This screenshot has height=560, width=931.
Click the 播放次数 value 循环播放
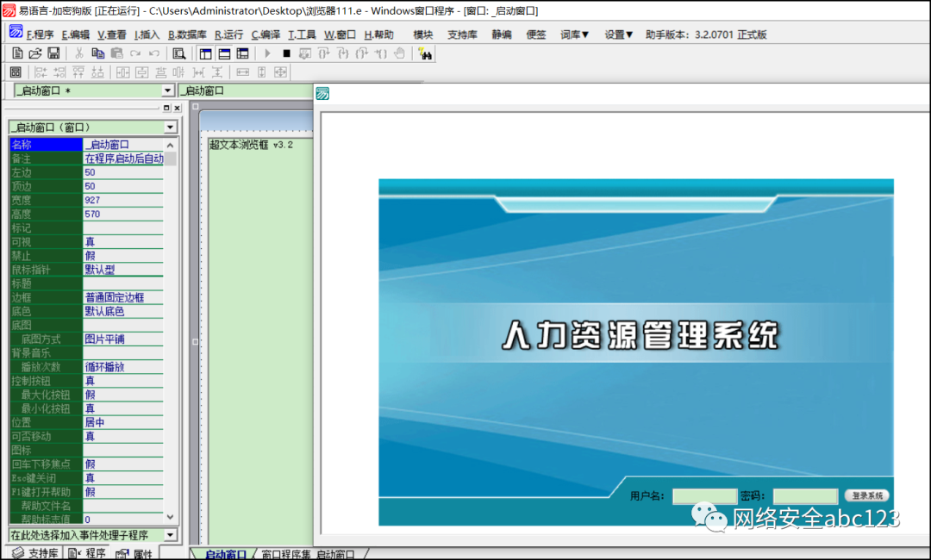(122, 367)
